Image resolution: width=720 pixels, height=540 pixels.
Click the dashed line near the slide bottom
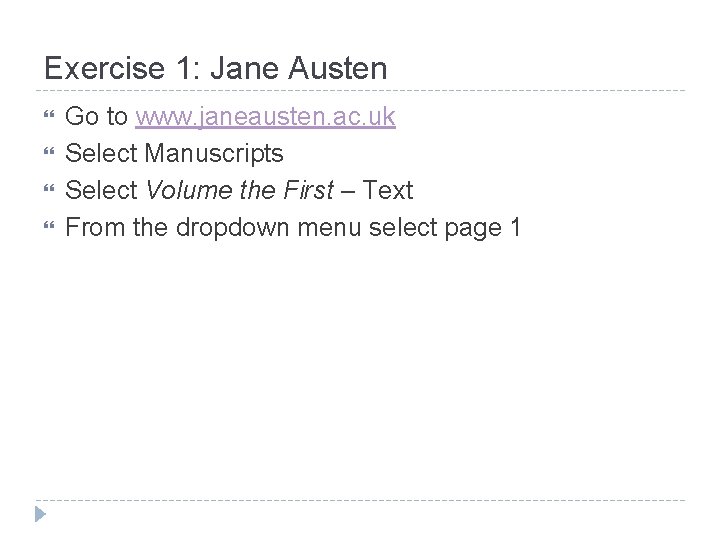tap(360, 500)
